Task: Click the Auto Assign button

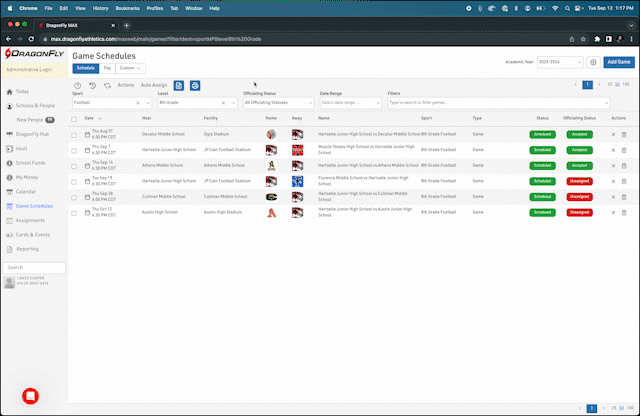Action: 154,86
